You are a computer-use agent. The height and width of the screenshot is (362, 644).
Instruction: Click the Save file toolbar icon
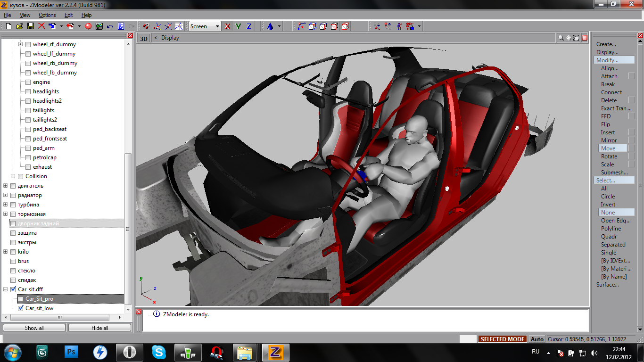point(30,26)
